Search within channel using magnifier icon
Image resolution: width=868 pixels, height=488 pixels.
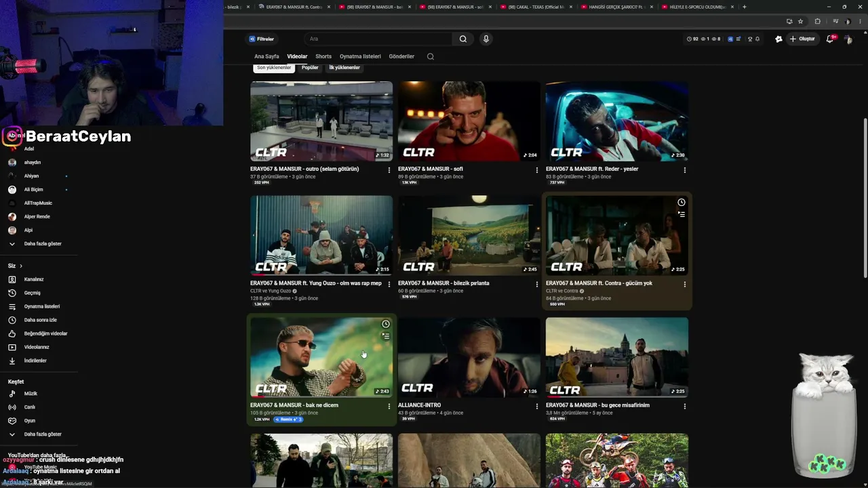coord(431,57)
